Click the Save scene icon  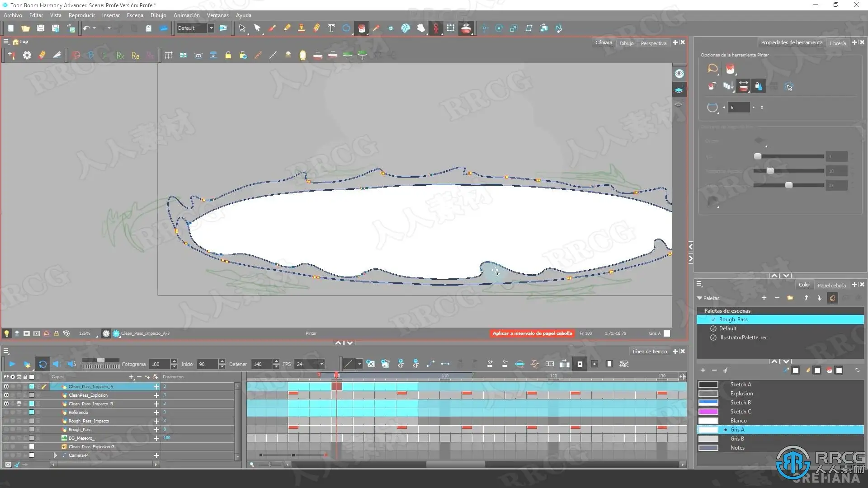click(x=41, y=28)
